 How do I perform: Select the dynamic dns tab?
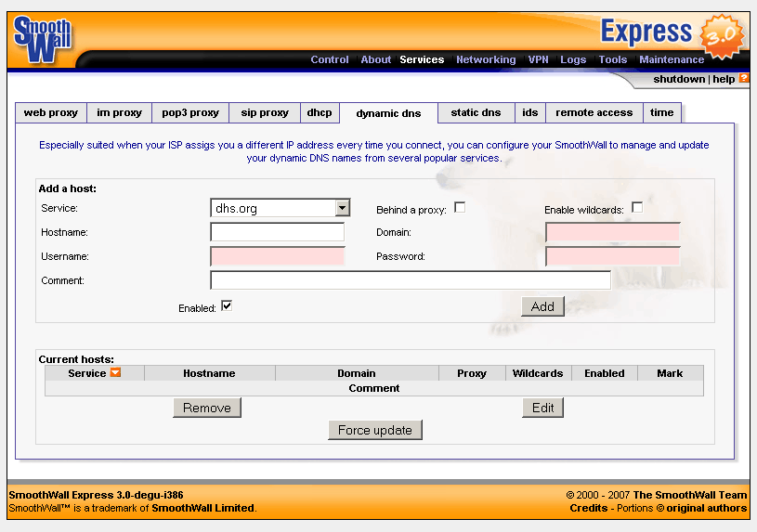pos(388,113)
